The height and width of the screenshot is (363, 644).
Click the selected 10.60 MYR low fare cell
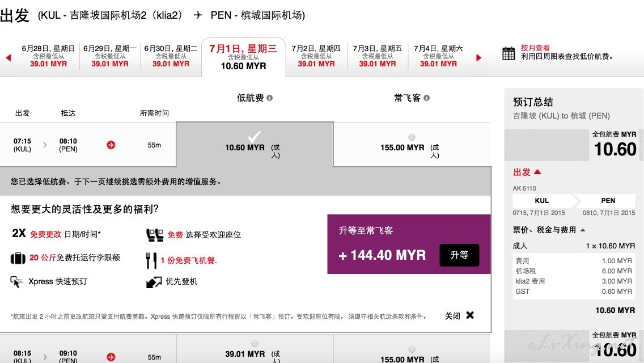(x=255, y=144)
